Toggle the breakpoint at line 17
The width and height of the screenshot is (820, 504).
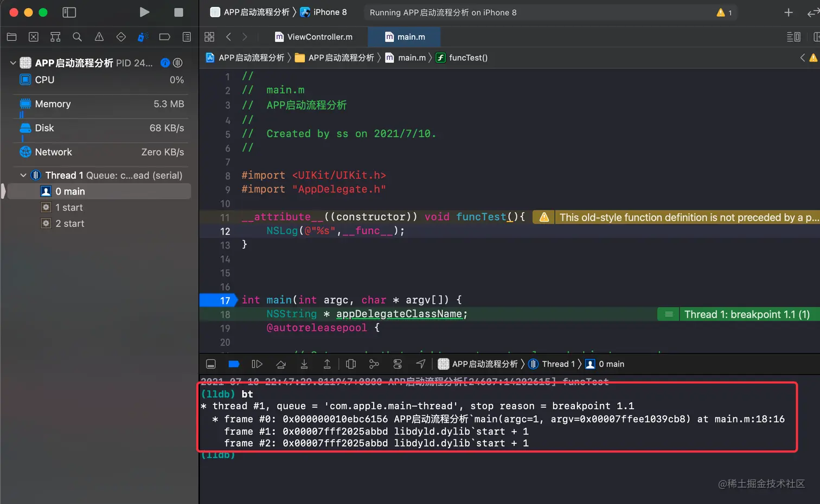click(x=218, y=300)
